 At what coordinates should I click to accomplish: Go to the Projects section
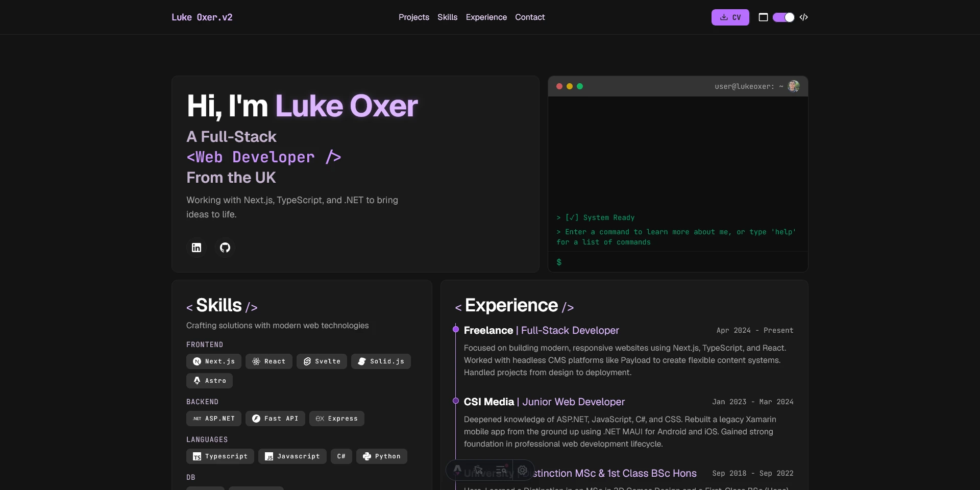point(414,17)
